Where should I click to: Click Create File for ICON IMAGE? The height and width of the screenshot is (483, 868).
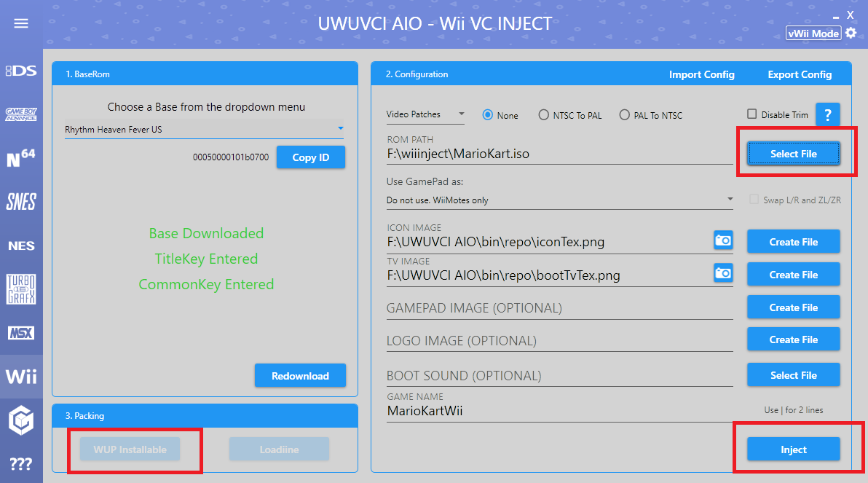coord(793,242)
